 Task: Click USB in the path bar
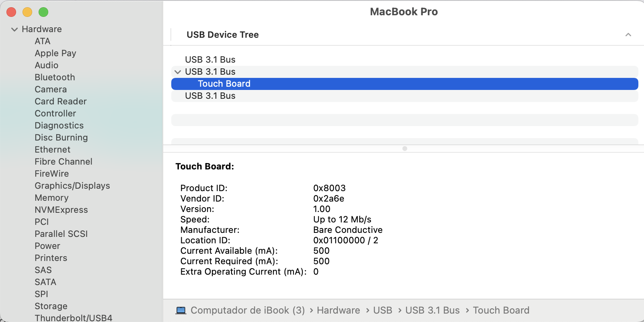(x=382, y=310)
